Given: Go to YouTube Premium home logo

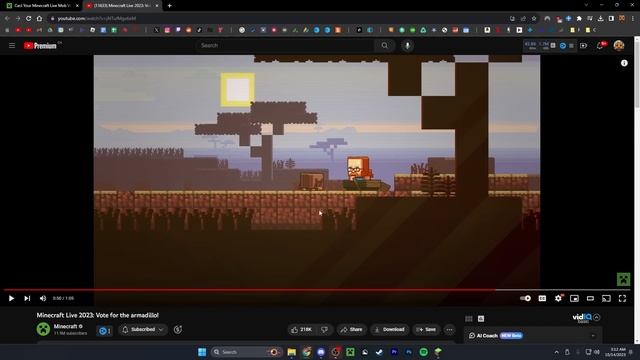Looking at the screenshot, I should [x=40, y=45].
